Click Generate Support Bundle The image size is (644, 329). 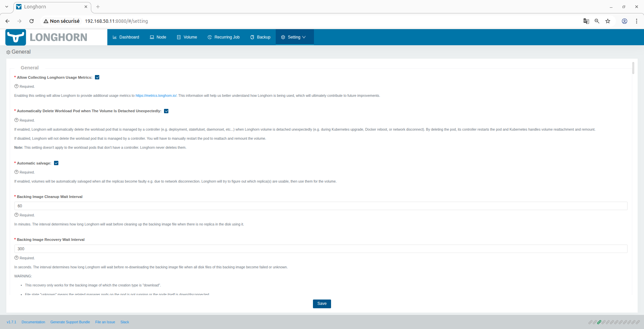(x=70, y=322)
